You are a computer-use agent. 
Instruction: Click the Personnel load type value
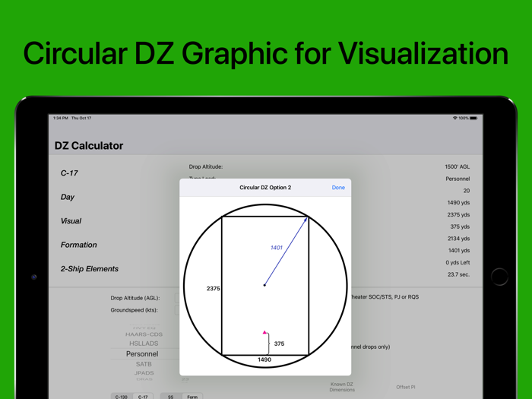(458, 179)
